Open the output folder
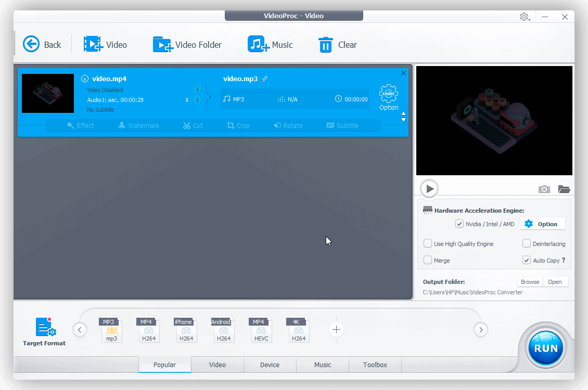The width and height of the screenshot is (588, 390). pyautogui.click(x=555, y=282)
